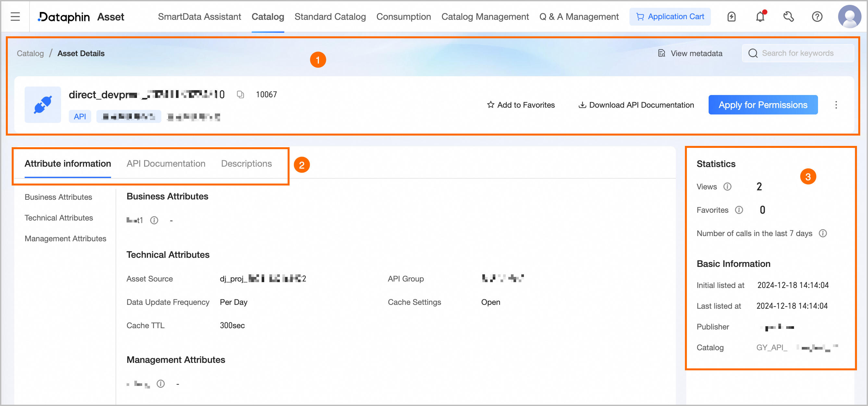Click the info icon next to Views
This screenshot has width=868, height=406.
[727, 186]
